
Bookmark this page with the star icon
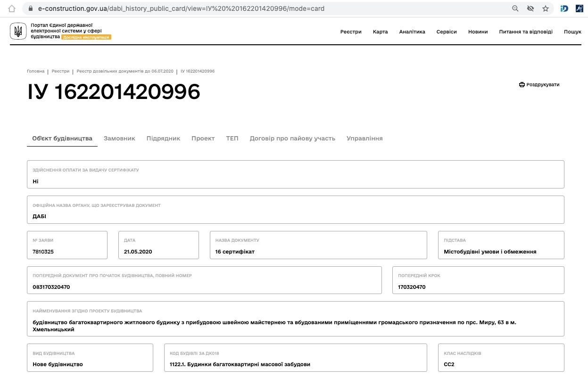coord(546,8)
